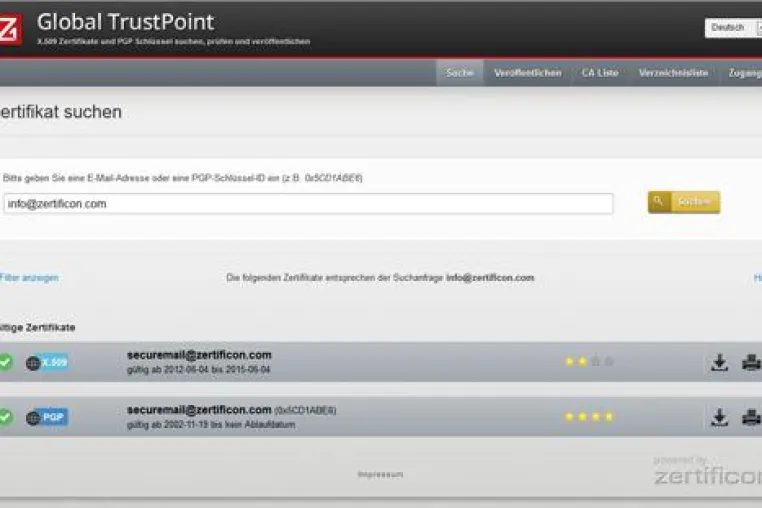
Task: Select the X.509 type badge
Action: pos(47,363)
